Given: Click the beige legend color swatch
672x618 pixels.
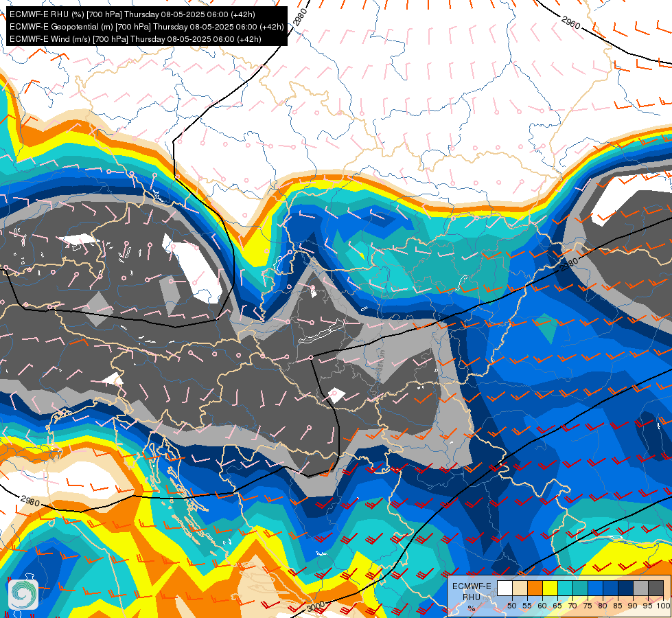Looking at the screenshot, I should 520,588.
